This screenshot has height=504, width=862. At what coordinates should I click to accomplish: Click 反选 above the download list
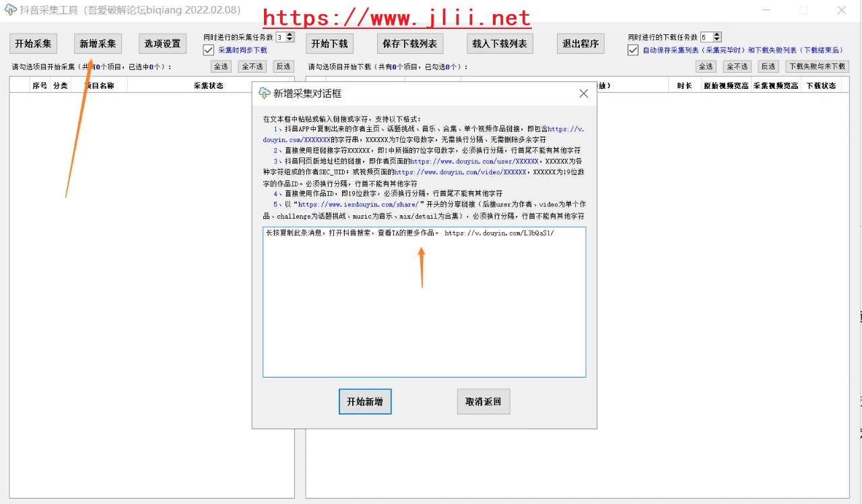coord(768,67)
